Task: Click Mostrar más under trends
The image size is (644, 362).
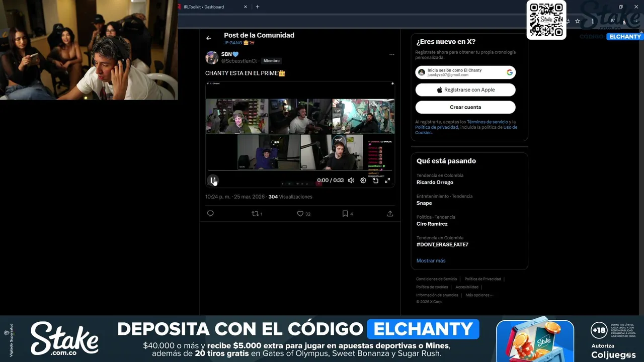Action: (431, 260)
